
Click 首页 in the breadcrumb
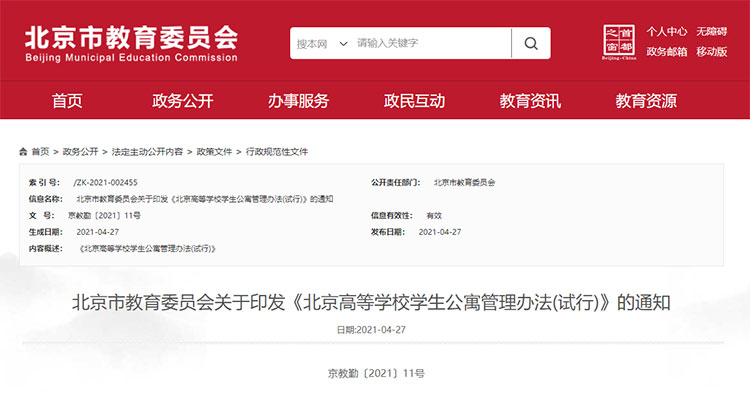(x=40, y=152)
